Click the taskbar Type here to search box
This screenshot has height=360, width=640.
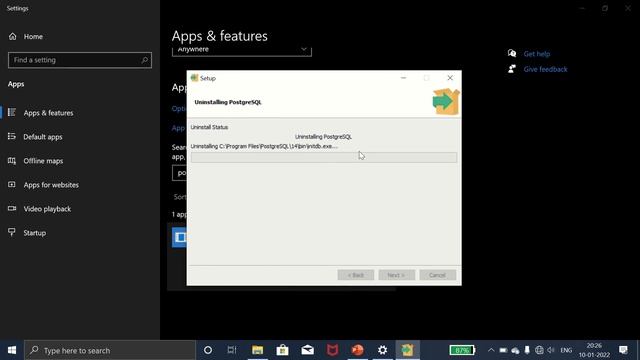pos(110,350)
